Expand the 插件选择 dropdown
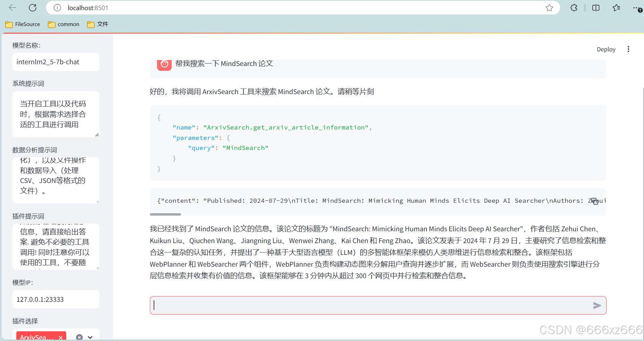The height and width of the screenshot is (341, 644). coord(90,337)
